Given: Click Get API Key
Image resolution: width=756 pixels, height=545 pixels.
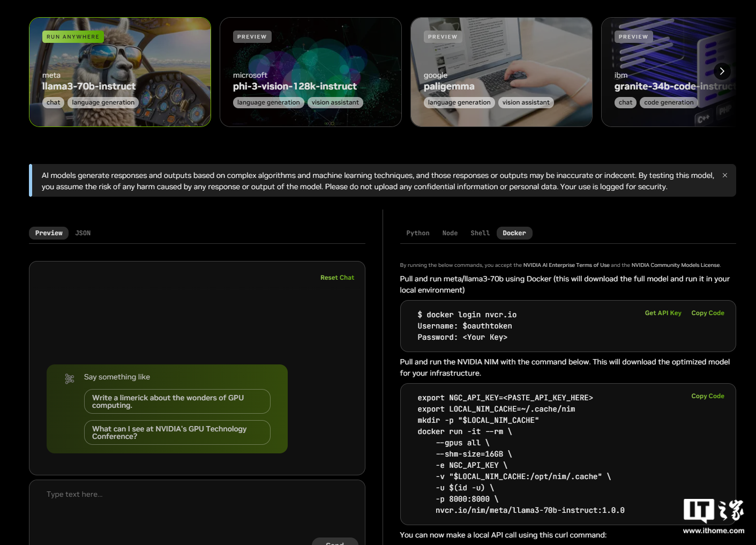Looking at the screenshot, I should pos(663,313).
